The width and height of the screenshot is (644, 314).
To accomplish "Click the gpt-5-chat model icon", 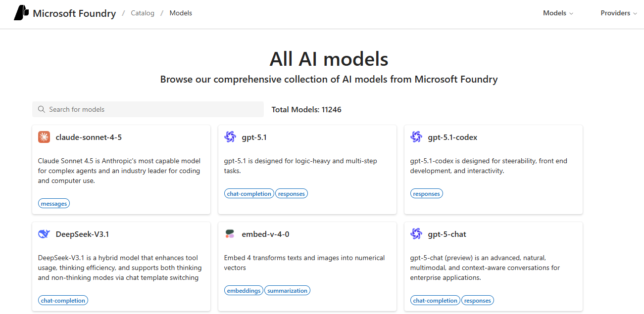I will pyautogui.click(x=416, y=234).
